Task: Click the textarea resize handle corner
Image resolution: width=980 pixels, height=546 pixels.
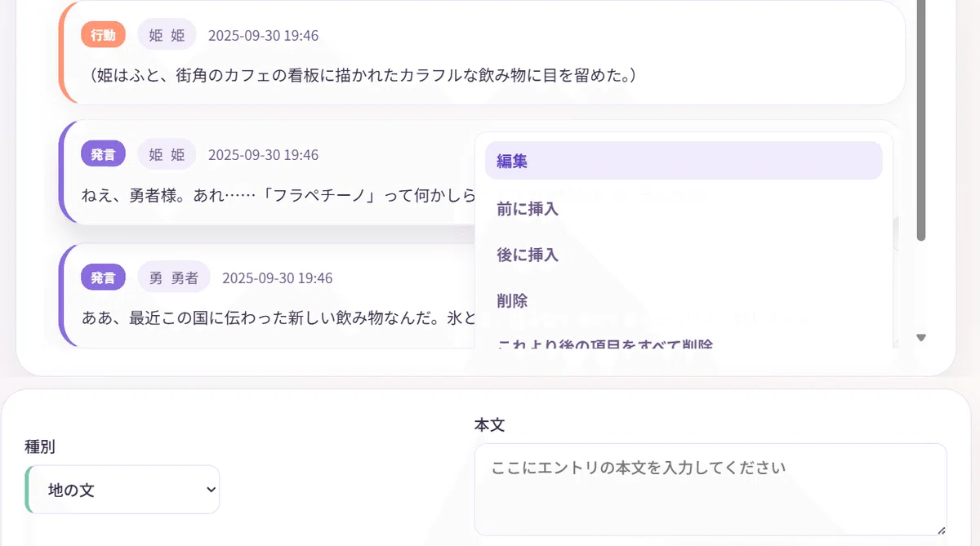Action: tap(941, 530)
